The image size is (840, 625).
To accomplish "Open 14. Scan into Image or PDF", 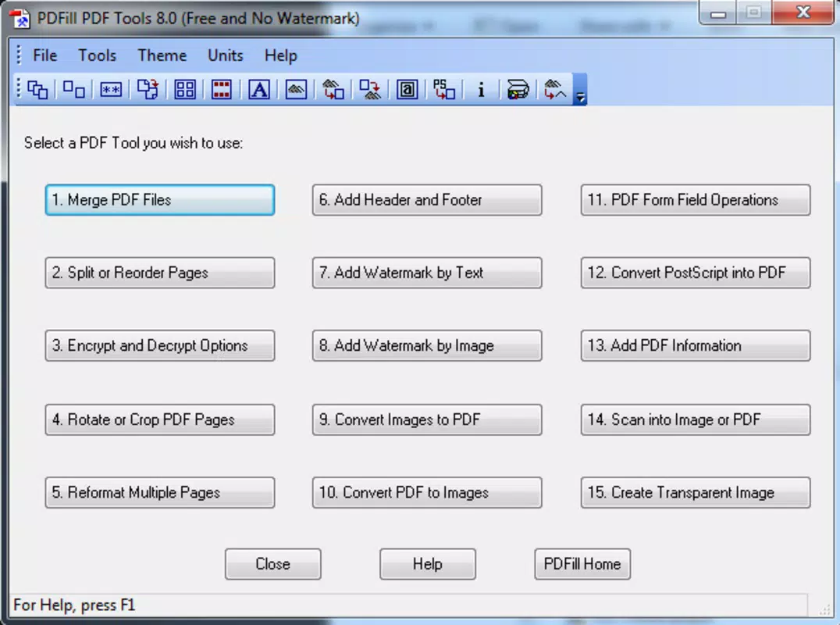I will [x=696, y=420].
